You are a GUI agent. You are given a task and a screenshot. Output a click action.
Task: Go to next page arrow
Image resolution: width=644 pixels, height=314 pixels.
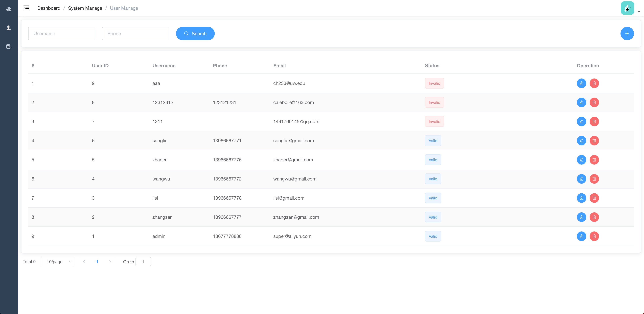pos(110,261)
